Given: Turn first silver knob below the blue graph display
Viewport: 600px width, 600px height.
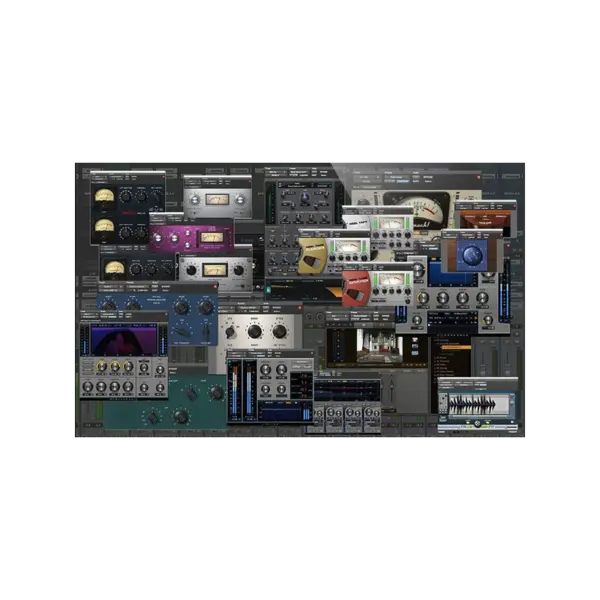Looking at the screenshot, I should pos(423,298).
